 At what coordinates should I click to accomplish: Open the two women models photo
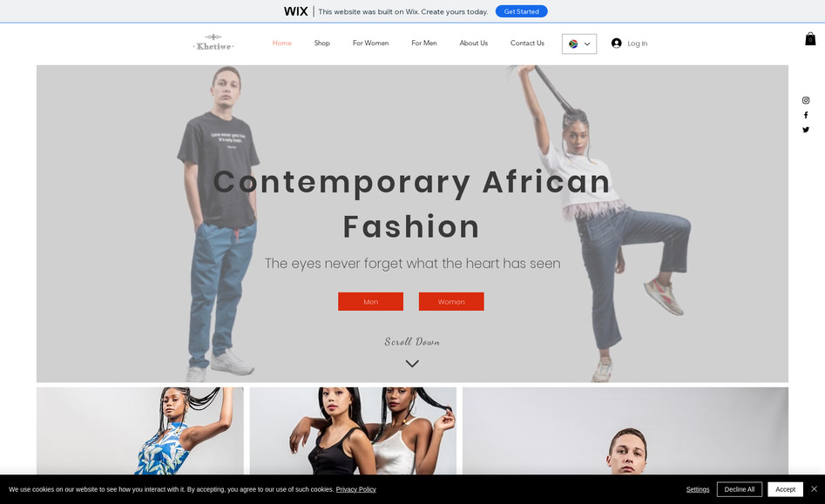pos(353,431)
